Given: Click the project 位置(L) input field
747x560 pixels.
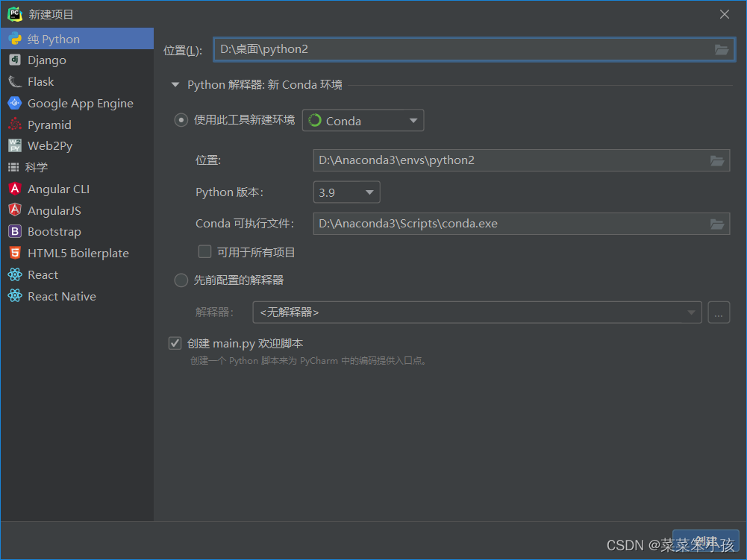Looking at the screenshot, I should pos(475,49).
